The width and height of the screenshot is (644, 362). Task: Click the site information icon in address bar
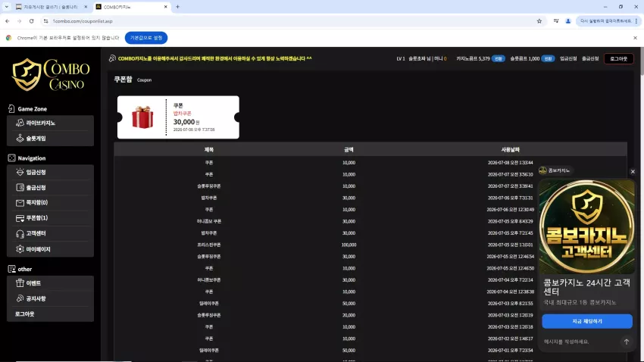click(45, 21)
